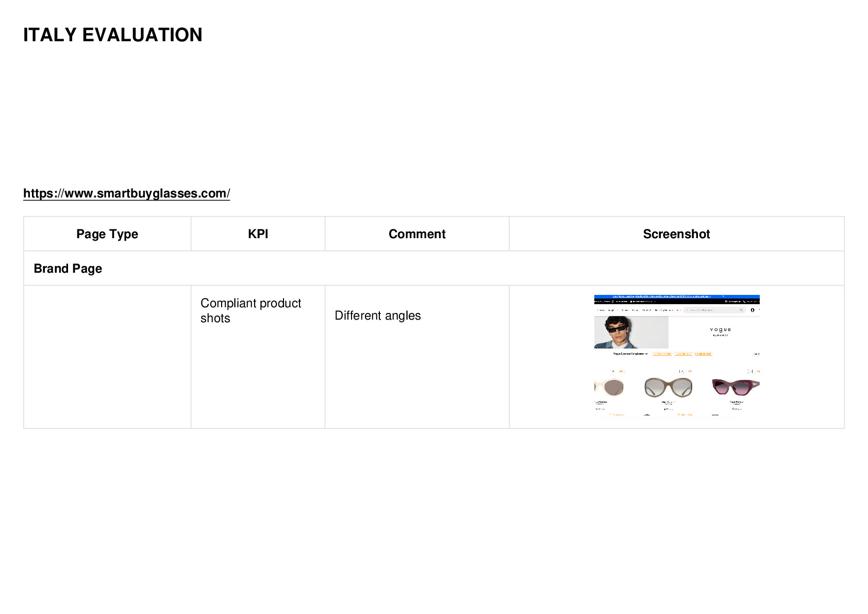This screenshot has width=868, height=614.
Task: Select the taupe oval sunglasses thumbnail
Action: point(668,387)
